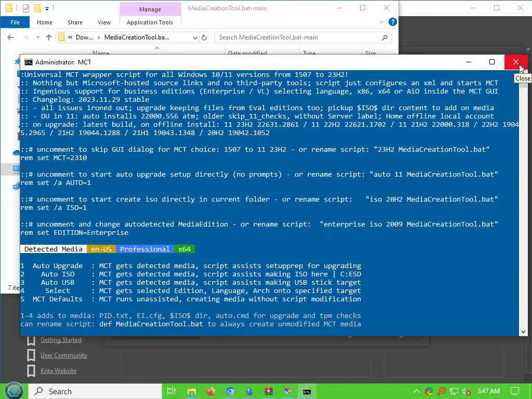Open Chromium browser from the taskbar

[230, 391]
